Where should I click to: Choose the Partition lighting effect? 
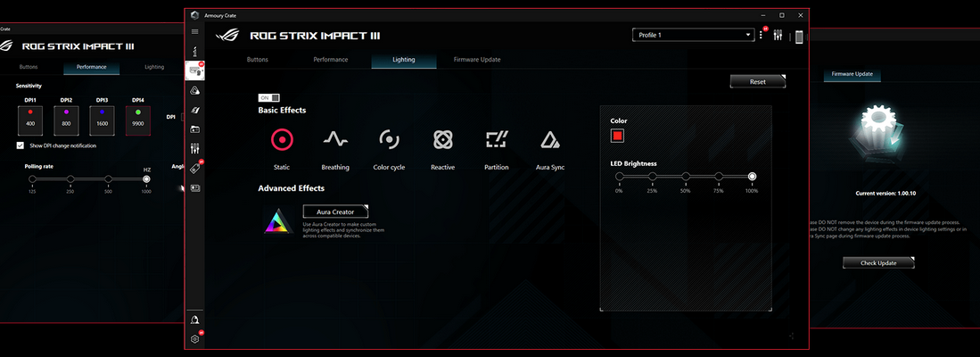(x=496, y=139)
